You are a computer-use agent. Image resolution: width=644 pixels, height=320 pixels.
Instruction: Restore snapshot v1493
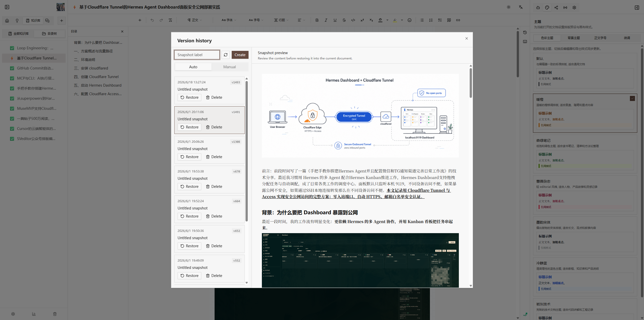click(x=189, y=97)
